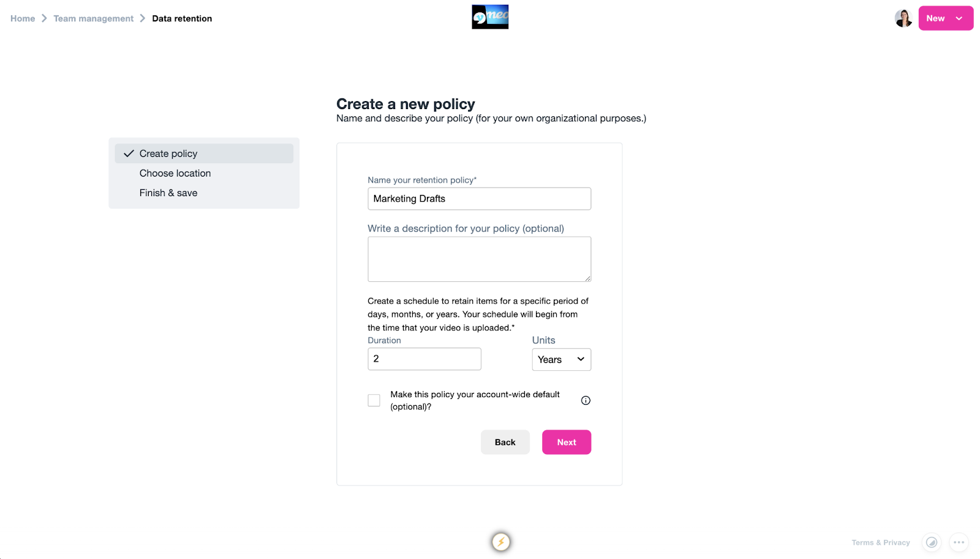Click the company logo at top center

point(490,17)
